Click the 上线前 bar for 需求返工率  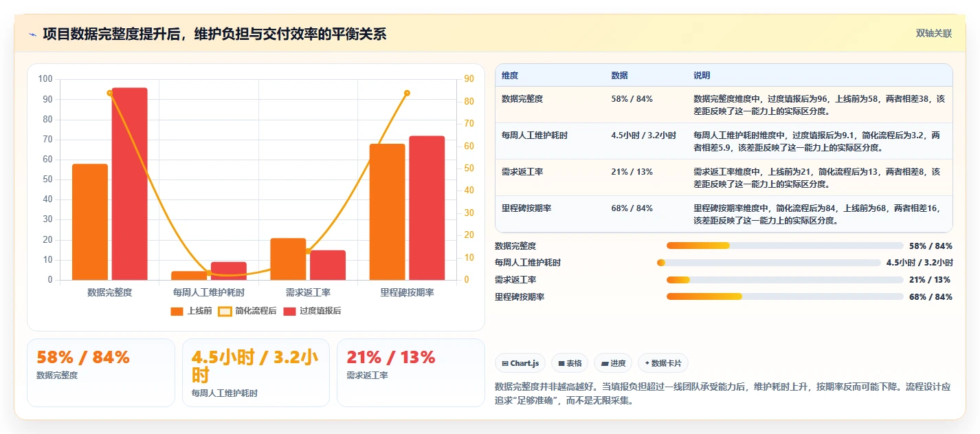point(288,259)
